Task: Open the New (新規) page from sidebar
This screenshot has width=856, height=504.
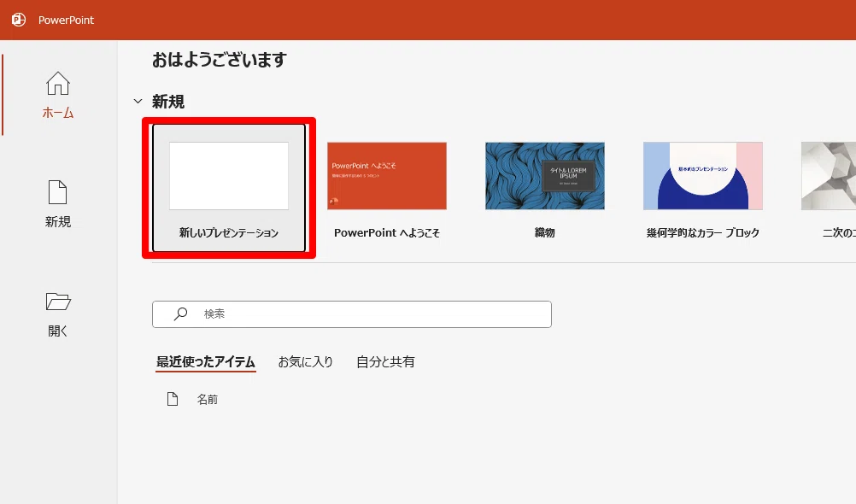Action: [x=58, y=204]
